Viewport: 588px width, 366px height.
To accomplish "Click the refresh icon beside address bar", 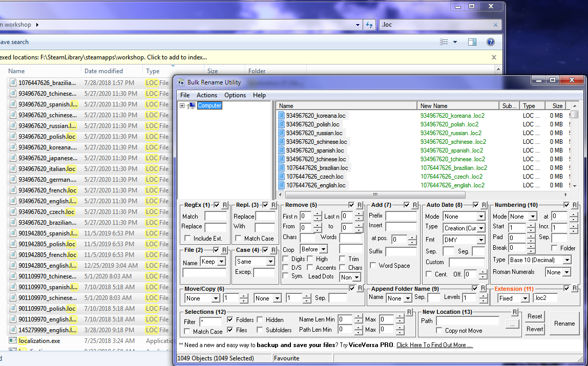I will [369, 25].
